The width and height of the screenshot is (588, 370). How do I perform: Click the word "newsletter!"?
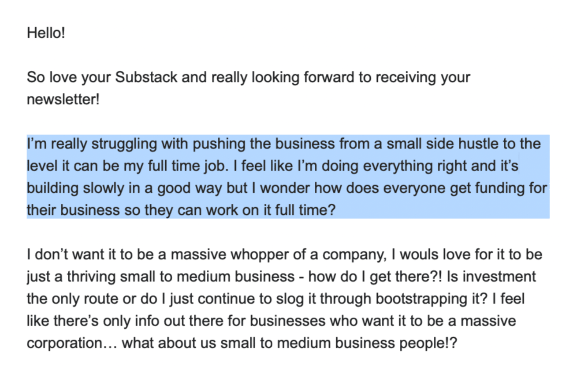(63, 100)
